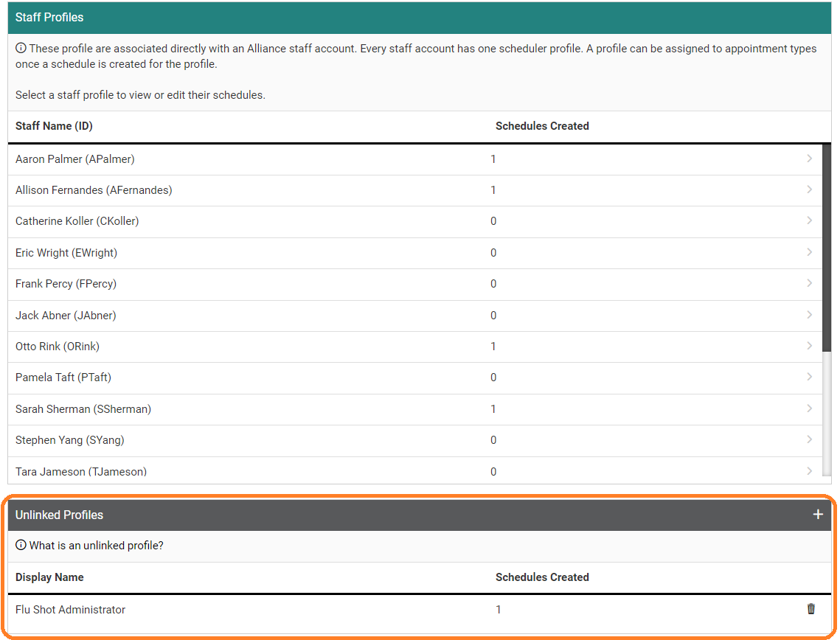Open Eric Wright profile chevron
Screen dimensions: 840x640
coord(809,252)
